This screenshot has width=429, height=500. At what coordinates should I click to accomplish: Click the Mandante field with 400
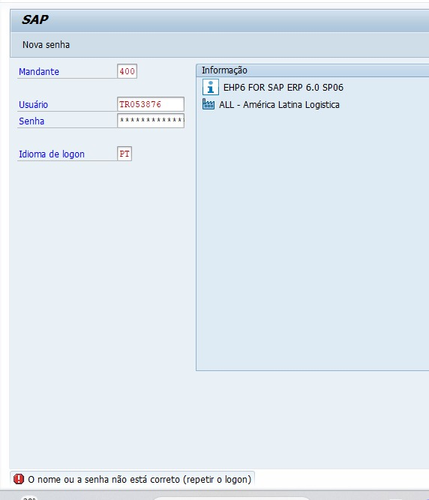point(127,71)
